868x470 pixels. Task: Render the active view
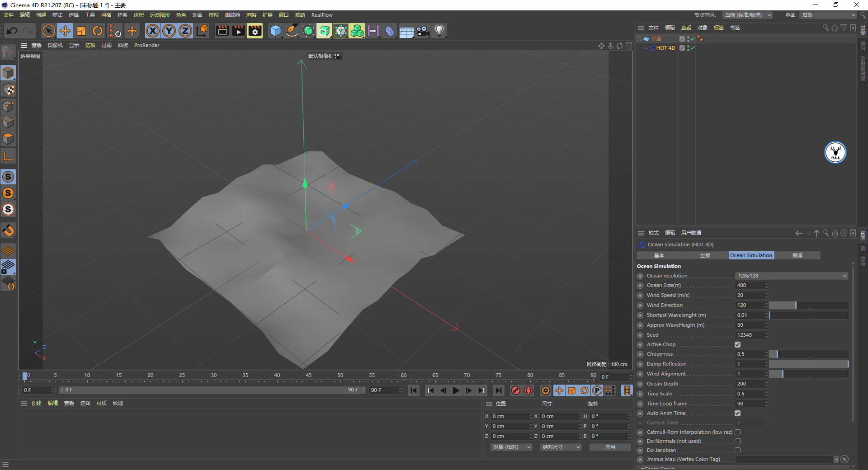222,31
